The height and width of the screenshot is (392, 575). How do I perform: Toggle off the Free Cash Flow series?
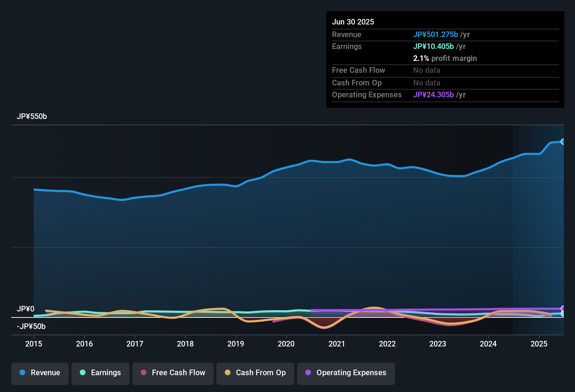[173, 373]
